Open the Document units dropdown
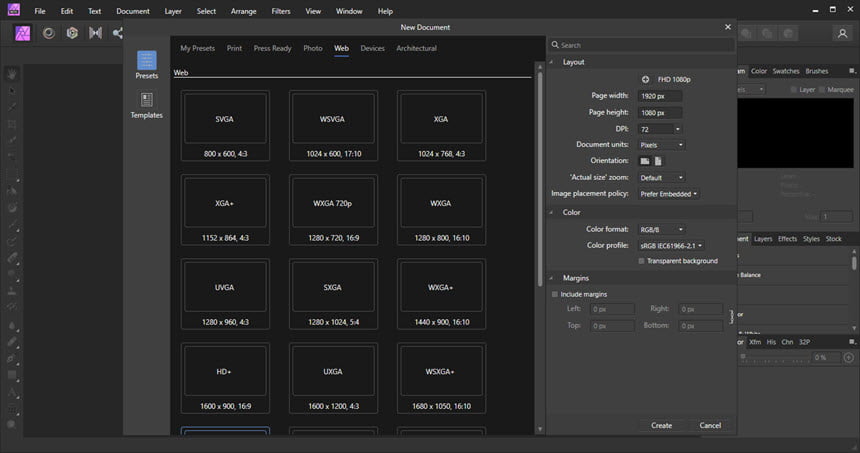The width and height of the screenshot is (860, 453). tap(661, 145)
